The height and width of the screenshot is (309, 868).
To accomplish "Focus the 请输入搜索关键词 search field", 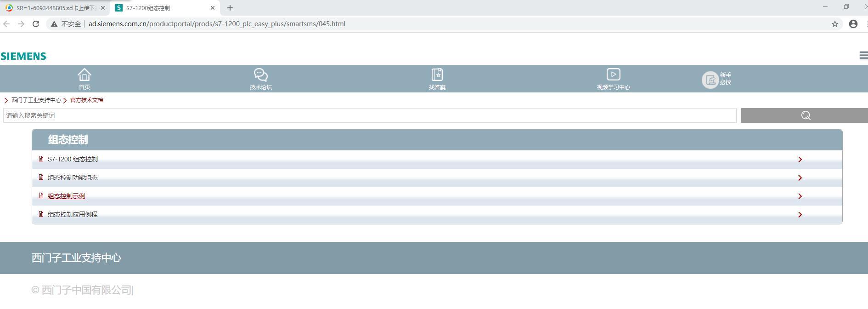I will (x=370, y=115).
